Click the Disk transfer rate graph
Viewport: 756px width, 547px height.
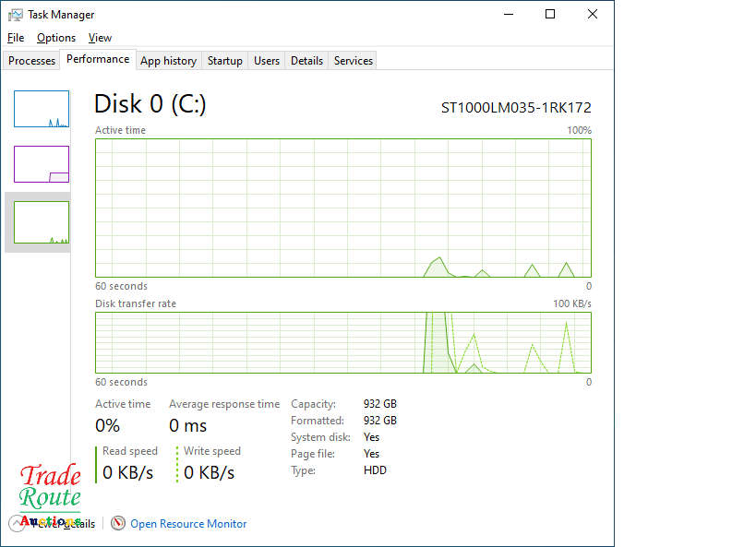(x=342, y=342)
